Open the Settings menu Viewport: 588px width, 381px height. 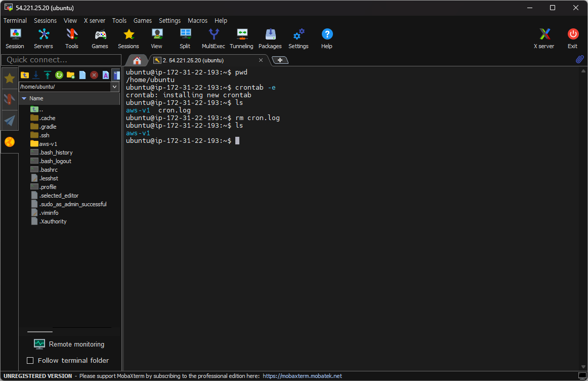coord(170,21)
